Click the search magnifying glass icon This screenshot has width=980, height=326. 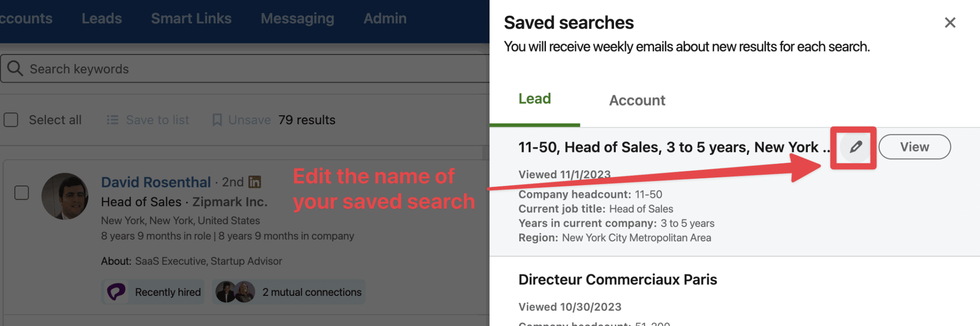tap(15, 68)
